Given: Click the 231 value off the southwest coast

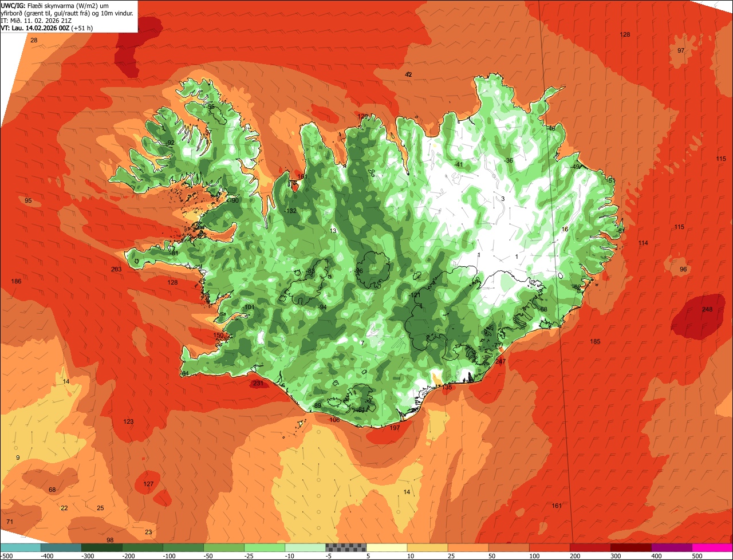Looking at the screenshot, I should [x=258, y=384].
